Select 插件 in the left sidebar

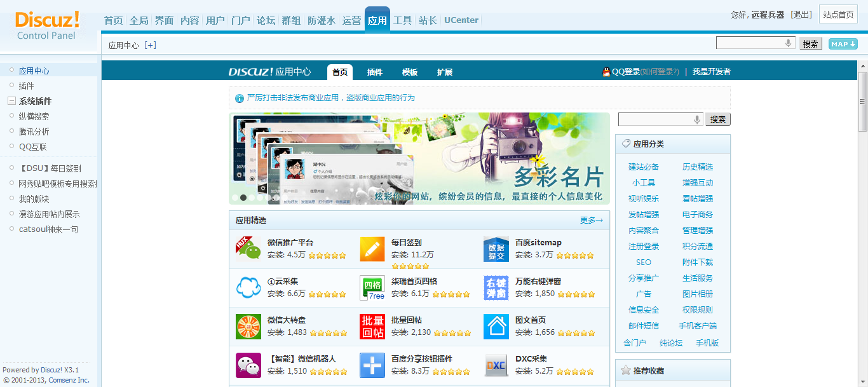(x=27, y=86)
